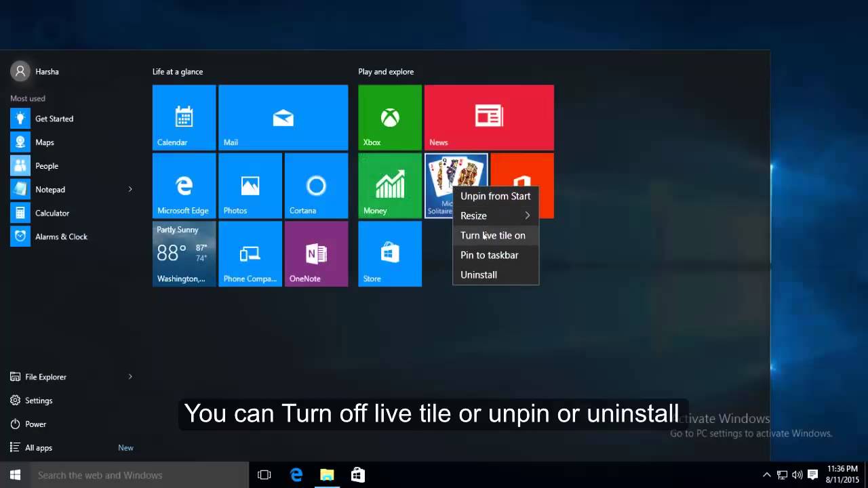868x488 pixels.
Task: Open Calculator from Most used list
Action: 71,213
